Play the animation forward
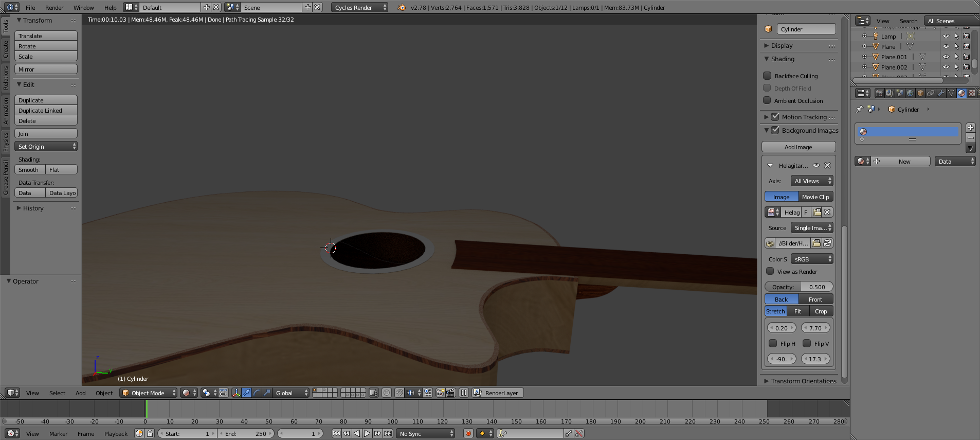The height and width of the screenshot is (440, 980). [x=367, y=433]
